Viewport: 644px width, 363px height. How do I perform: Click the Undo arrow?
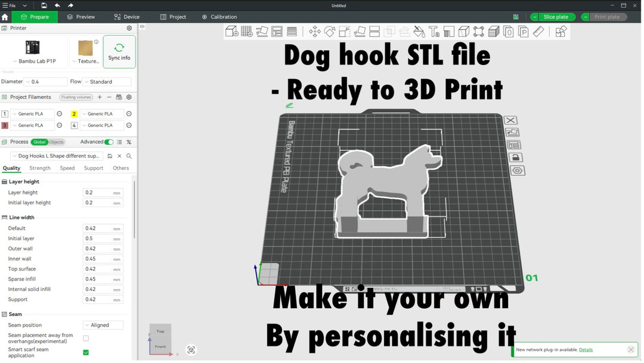click(57, 5)
